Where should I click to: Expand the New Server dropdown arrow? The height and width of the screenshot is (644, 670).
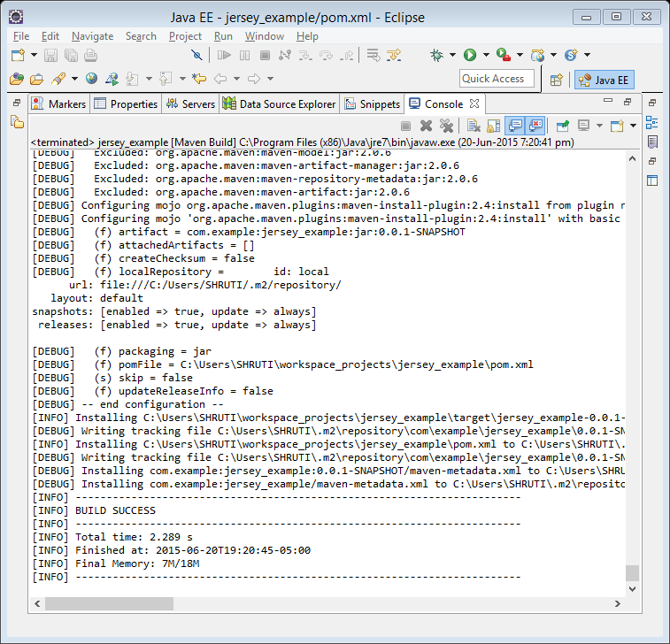(x=553, y=55)
